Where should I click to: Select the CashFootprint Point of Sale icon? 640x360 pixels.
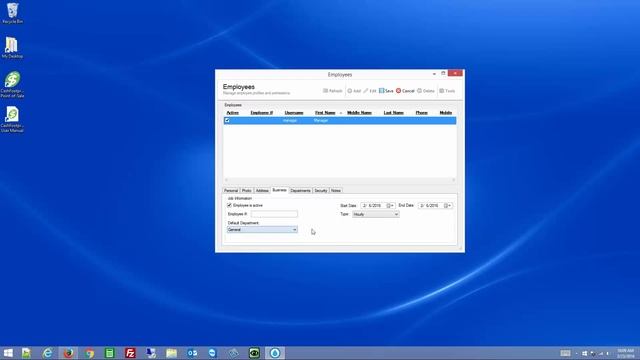[x=12, y=84]
